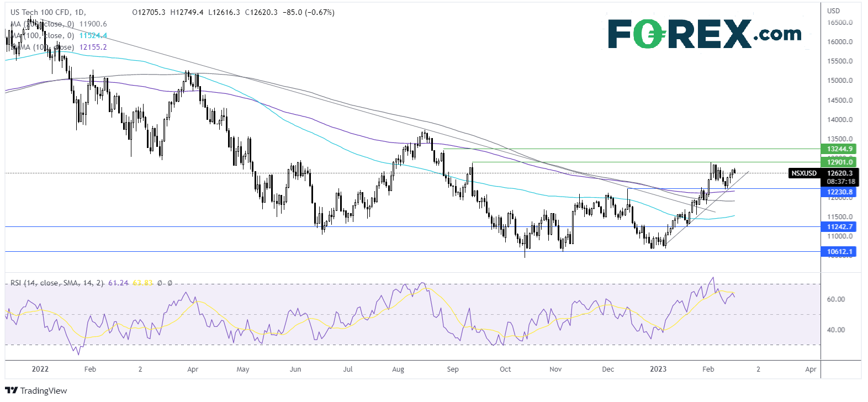Click the 11000.0 price axis label
Screen dimensions: 868x402
click(x=839, y=236)
